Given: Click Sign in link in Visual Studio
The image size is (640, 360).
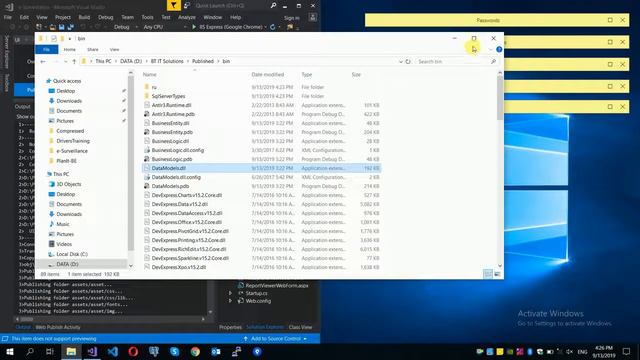Looking at the screenshot, I should (x=292, y=18).
